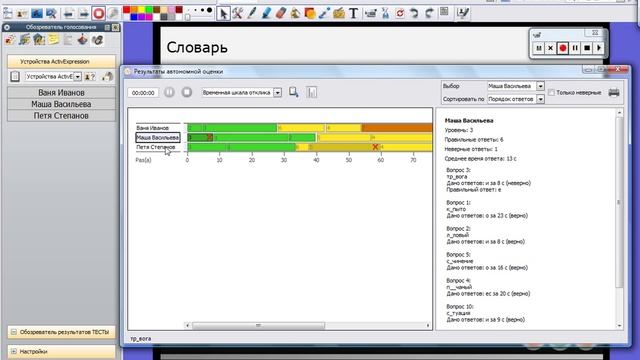The height and width of the screenshot is (360, 640).
Task: Enable the 'Только неверные' checkbox
Action: pos(551,93)
